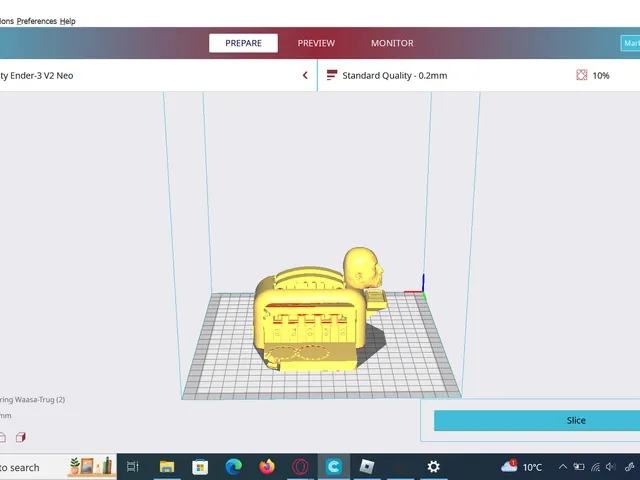Open Roblox from the taskbar
This screenshot has height=480, width=640.
click(x=367, y=467)
